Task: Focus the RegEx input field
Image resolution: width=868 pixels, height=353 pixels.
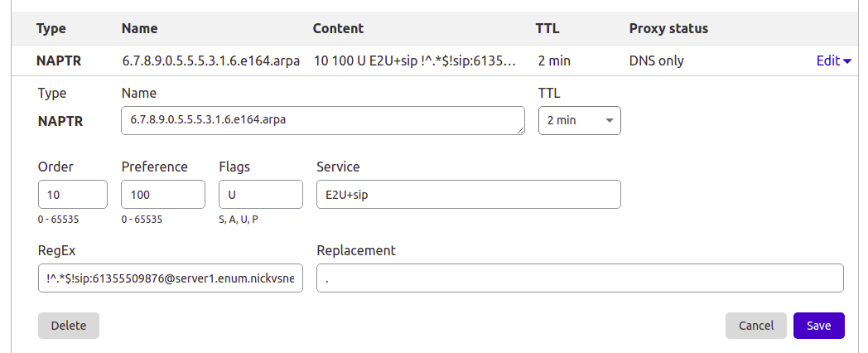Action: [x=171, y=278]
